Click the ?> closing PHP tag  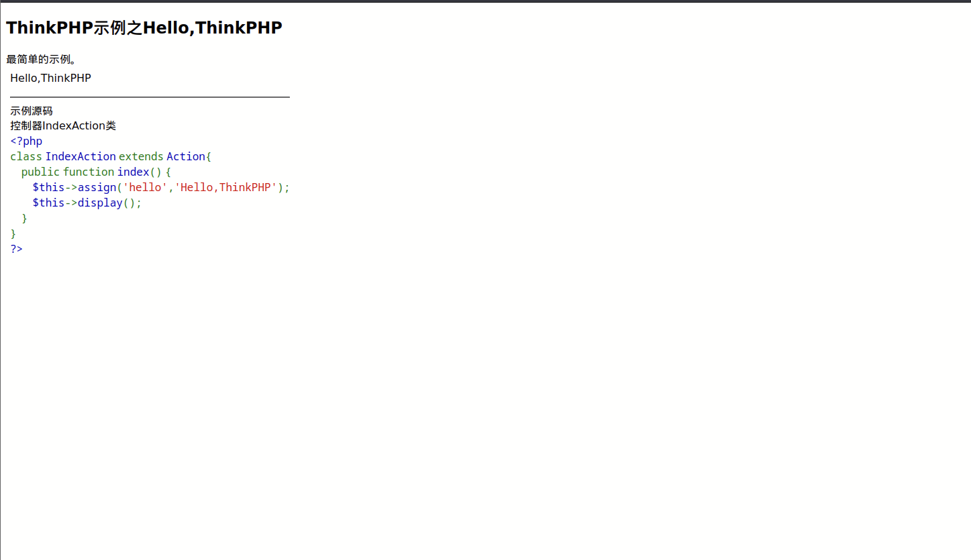point(16,249)
